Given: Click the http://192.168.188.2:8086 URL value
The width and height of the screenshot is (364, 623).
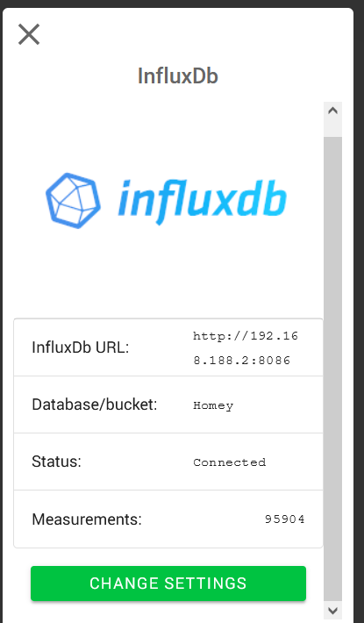Looking at the screenshot, I should (246, 348).
